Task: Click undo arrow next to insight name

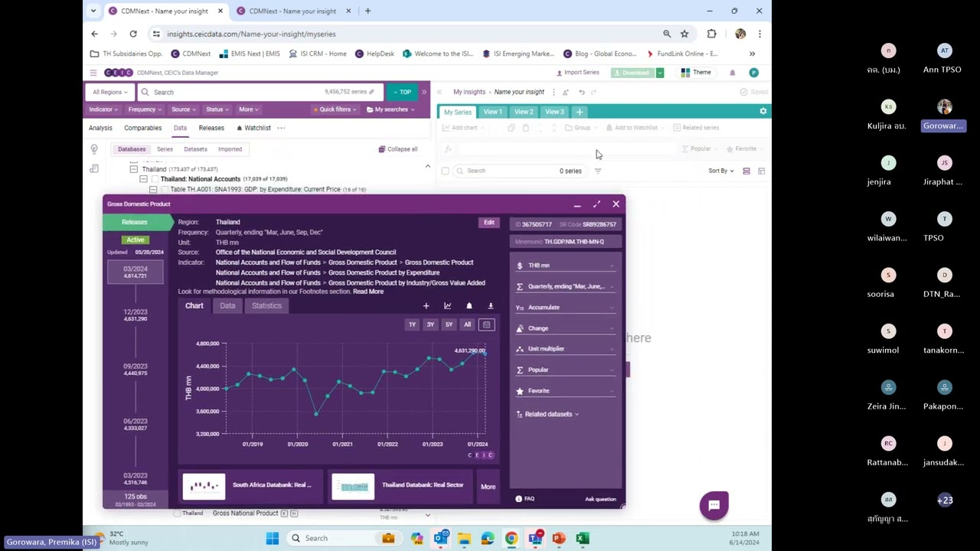Action: (x=582, y=92)
